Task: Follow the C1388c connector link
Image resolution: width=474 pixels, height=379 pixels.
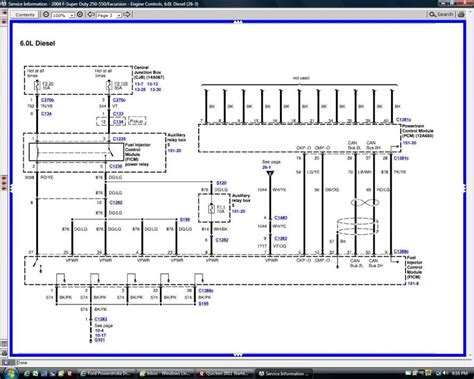Action: [x=401, y=252]
